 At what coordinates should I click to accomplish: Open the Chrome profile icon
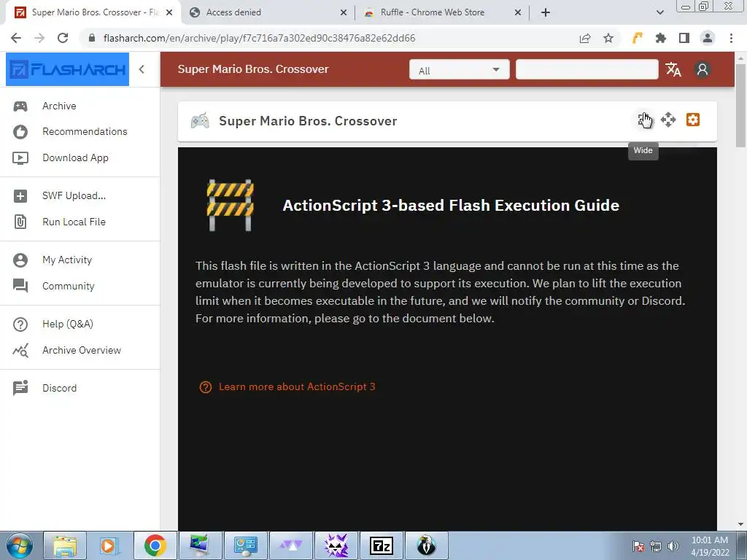tap(708, 38)
